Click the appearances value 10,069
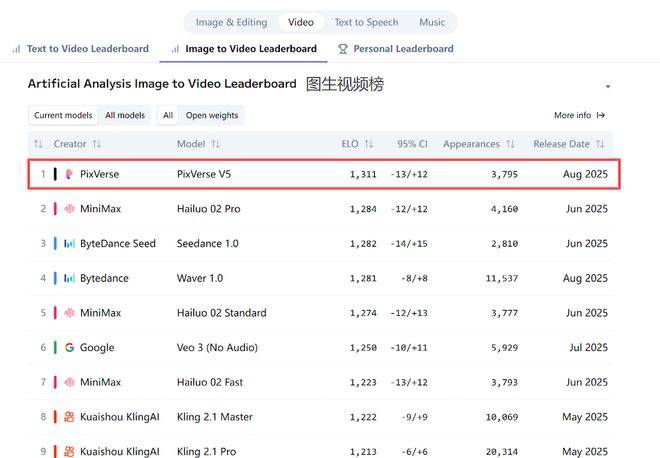Screen dimensions: 660x458 pyautogui.click(x=502, y=417)
